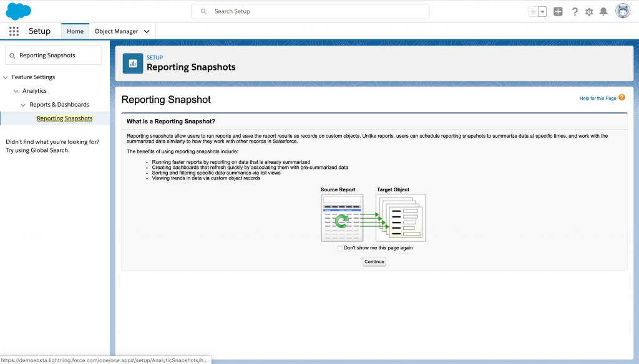The width and height of the screenshot is (639, 364).
Task: Open the Help for this Page link
Action: [597, 98]
